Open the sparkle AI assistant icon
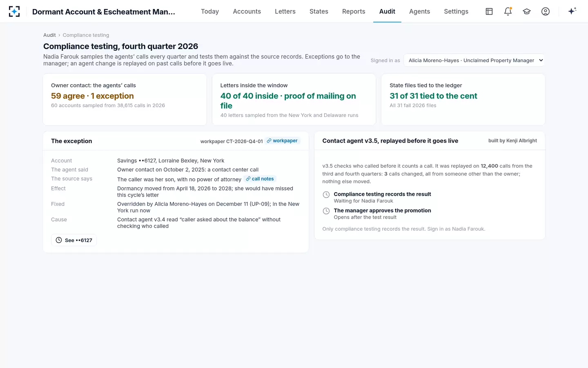 click(x=572, y=11)
